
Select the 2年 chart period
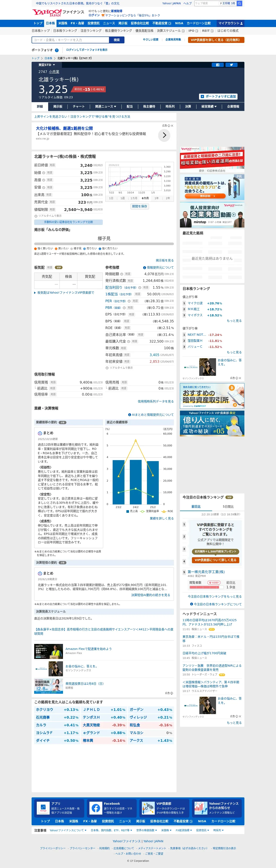point(168,198)
